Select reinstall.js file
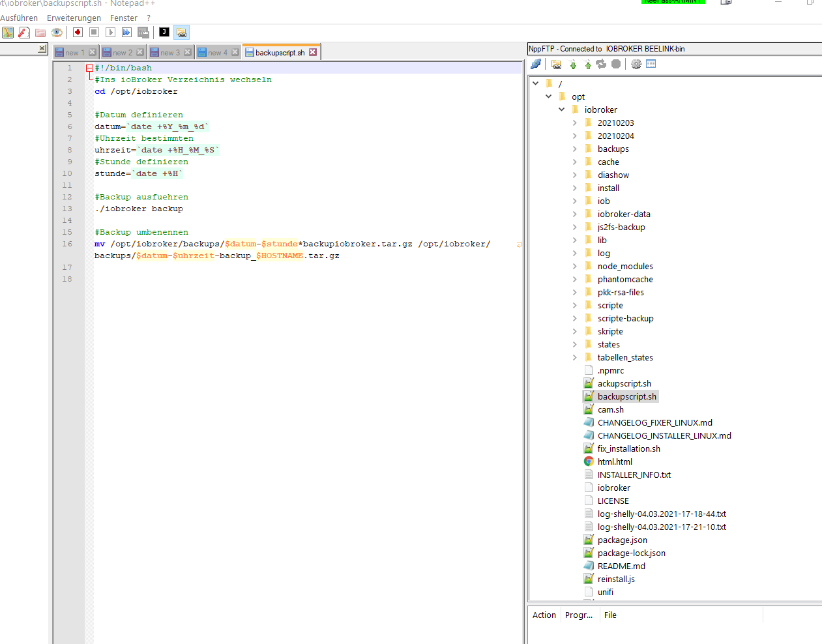Screen dimensions: 822x644 [x=615, y=579]
